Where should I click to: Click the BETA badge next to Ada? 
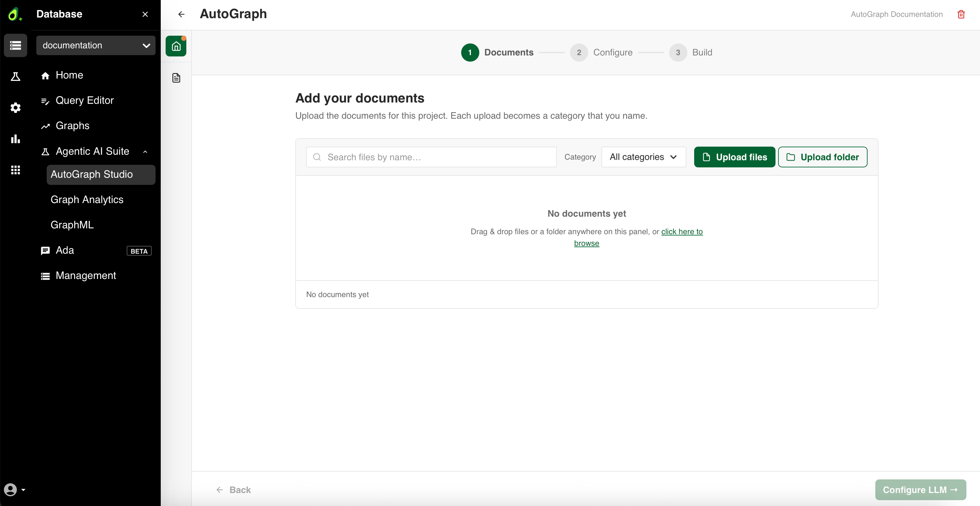pyautogui.click(x=139, y=251)
